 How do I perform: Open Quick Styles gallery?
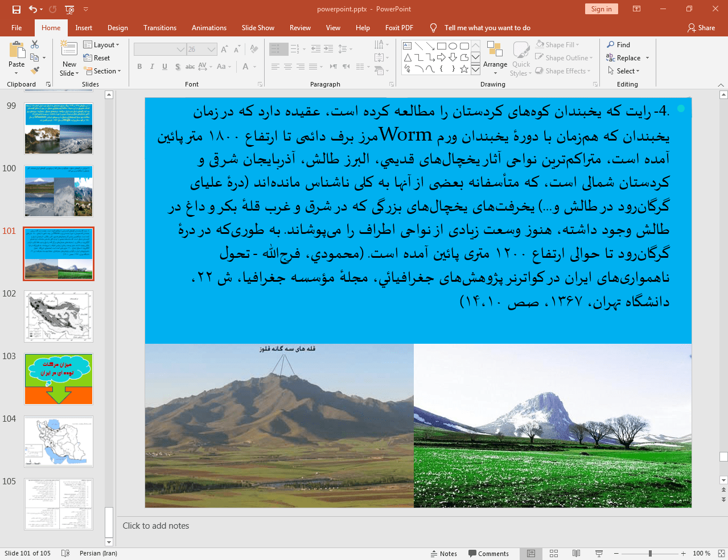point(520,58)
